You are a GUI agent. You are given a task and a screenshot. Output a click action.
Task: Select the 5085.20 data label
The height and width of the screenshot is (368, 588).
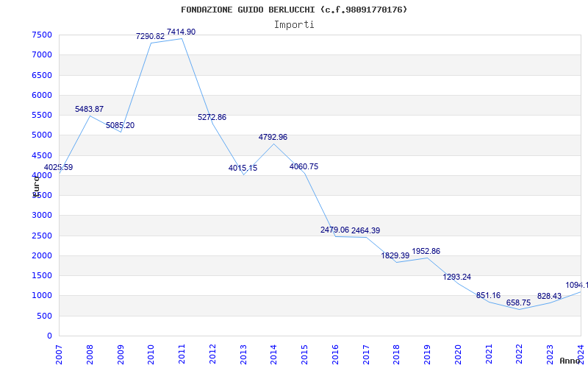(x=120, y=125)
